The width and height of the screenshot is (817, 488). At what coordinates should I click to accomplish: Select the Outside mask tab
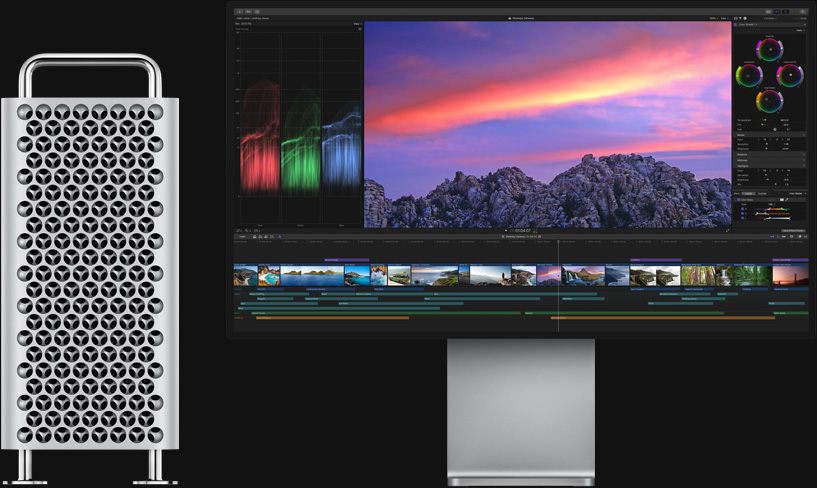762,193
